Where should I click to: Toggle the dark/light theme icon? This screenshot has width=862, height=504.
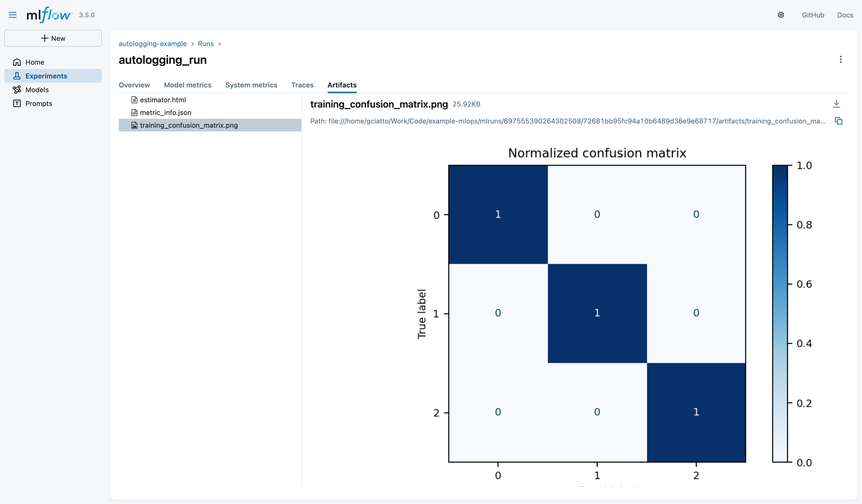tap(781, 15)
